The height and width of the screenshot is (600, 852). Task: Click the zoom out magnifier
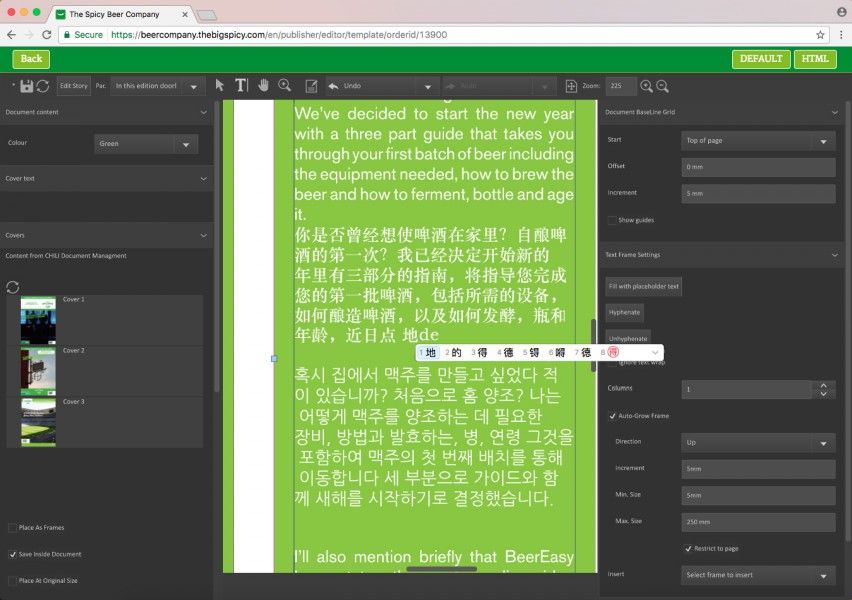[x=662, y=86]
